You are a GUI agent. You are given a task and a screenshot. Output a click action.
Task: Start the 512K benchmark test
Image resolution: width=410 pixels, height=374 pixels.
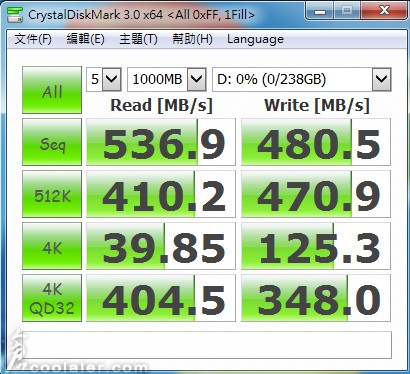(52, 194)
